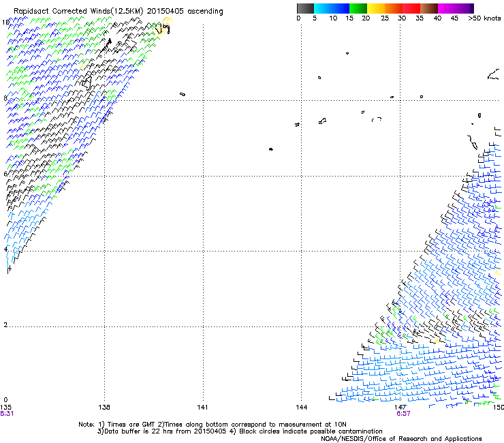Image resolution: width=504 pixels, height=443 pixels.
Task: Click the longitude label '138'
Action: pos(104,408)
